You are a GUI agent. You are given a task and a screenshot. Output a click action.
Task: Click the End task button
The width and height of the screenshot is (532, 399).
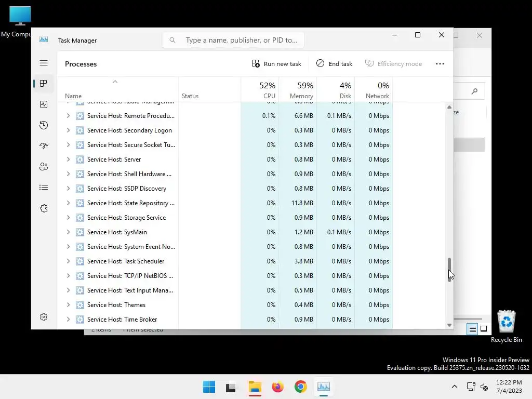pos(334,64)
